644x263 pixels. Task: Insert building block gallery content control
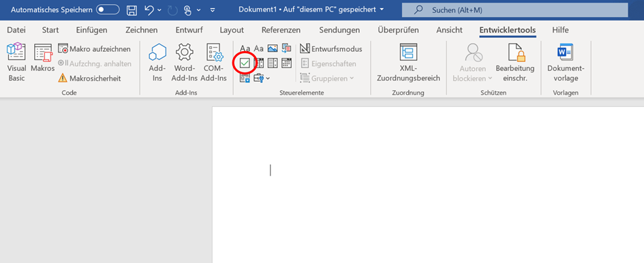click(x=286, y=48)
